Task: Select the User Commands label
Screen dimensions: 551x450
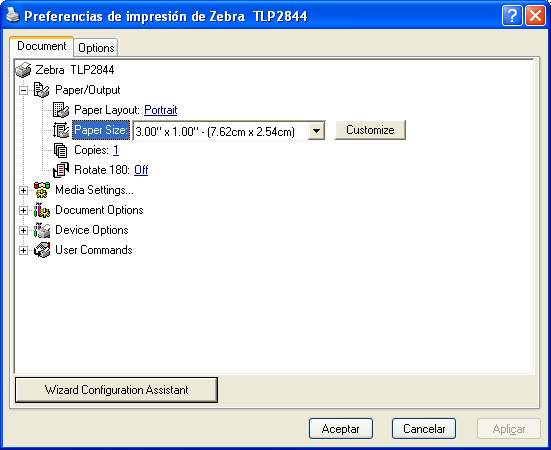Action: click(94, 250)
